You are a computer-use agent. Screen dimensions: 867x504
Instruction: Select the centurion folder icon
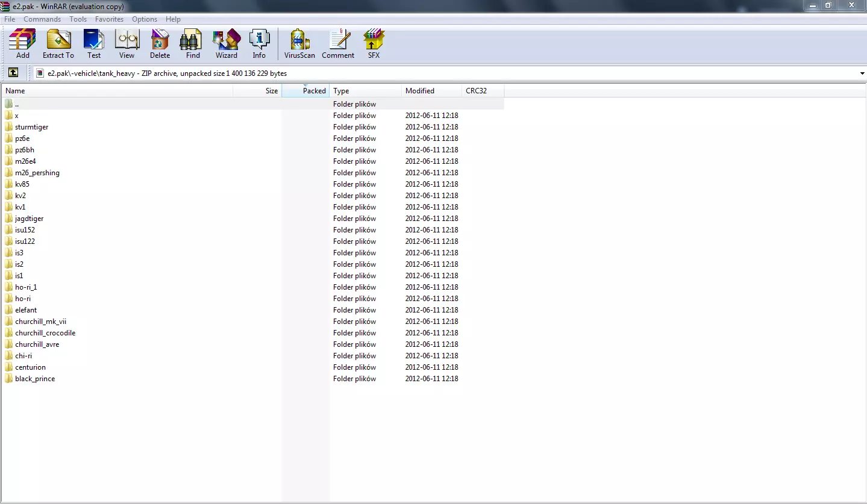pos(8,367)
